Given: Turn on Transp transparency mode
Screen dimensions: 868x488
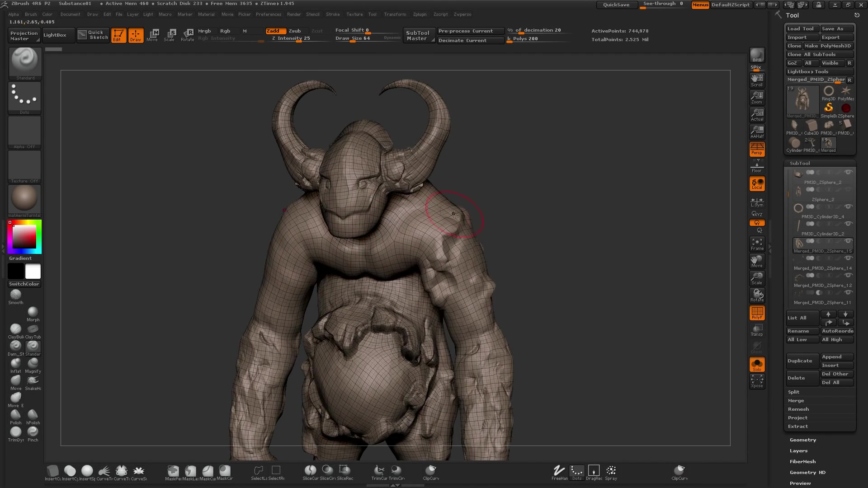Looking at the screenshot, I should pos(757,330).
